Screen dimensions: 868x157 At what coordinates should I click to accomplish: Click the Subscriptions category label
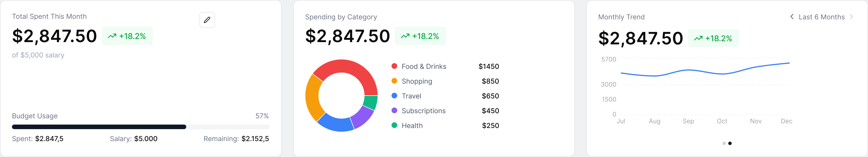coord(423,111)
